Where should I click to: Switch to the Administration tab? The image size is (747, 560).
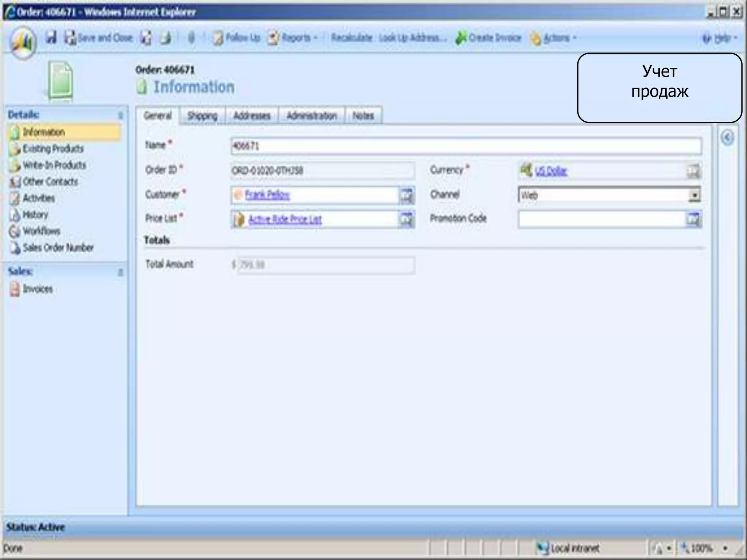311,116
